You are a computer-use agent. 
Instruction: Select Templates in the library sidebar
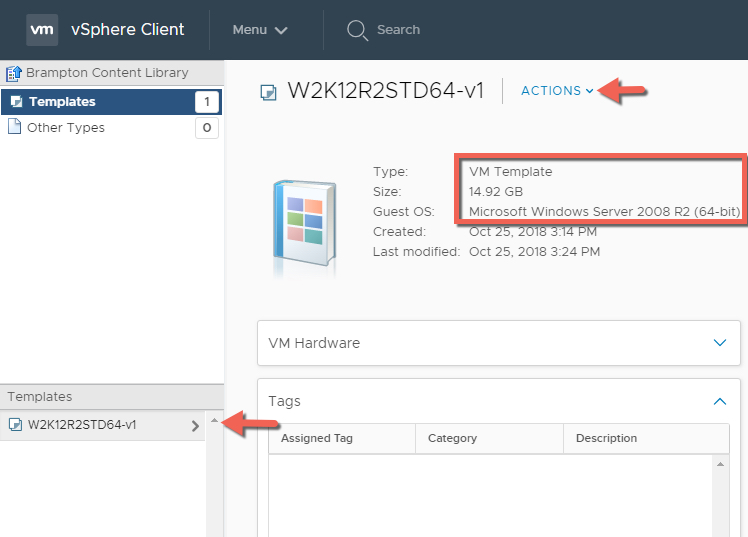62,101
